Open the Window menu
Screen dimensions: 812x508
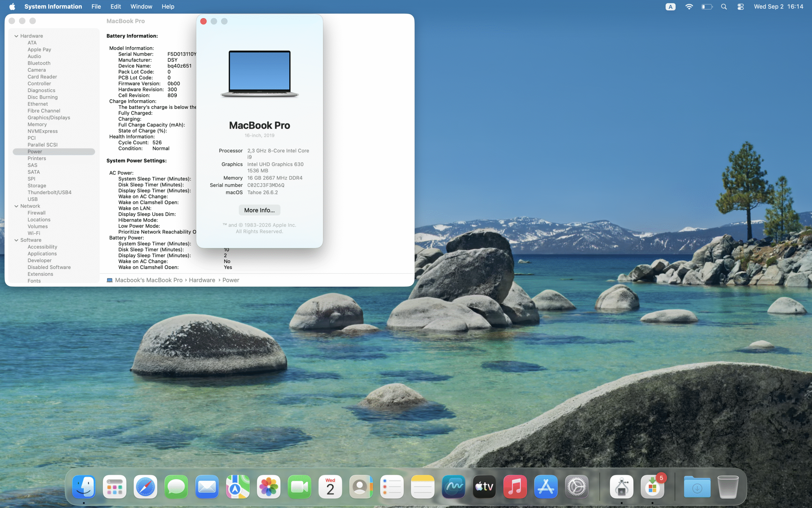tap(141, 6)
